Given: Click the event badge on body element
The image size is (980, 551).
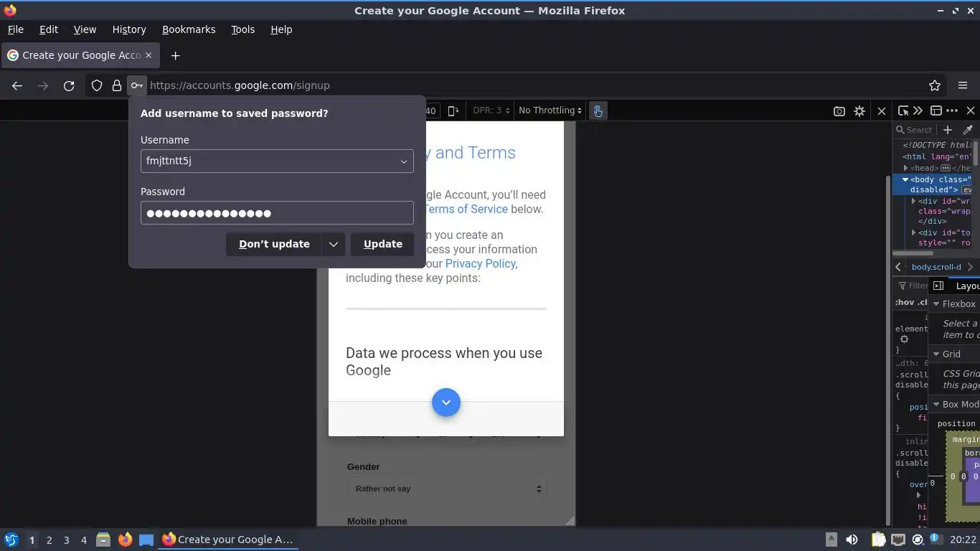Looking at the screenshot, I should (967, 190).
